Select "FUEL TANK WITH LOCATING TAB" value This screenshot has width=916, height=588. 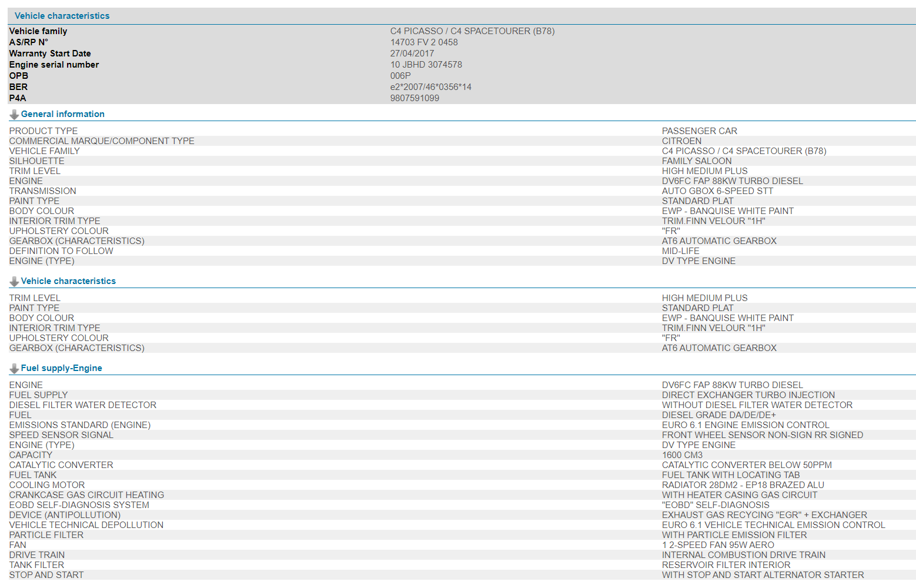[x=731, y=475]
